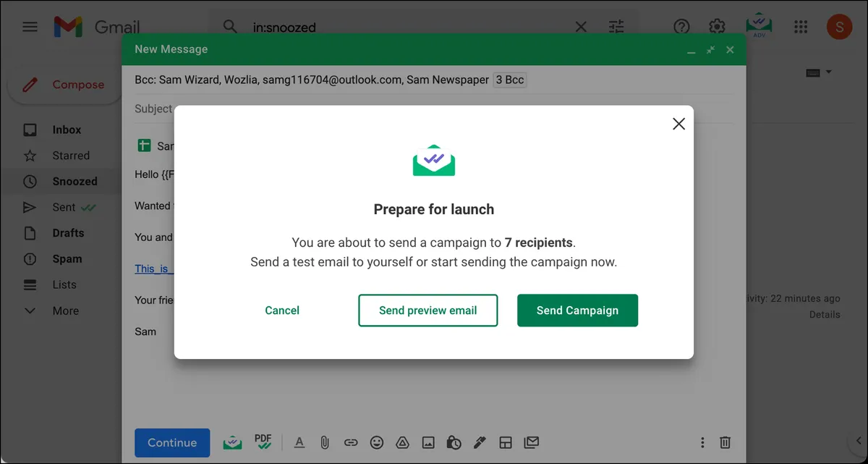Click the search magnifier icon
Screen dimensions: 868x464
click(x=230, y=27)
